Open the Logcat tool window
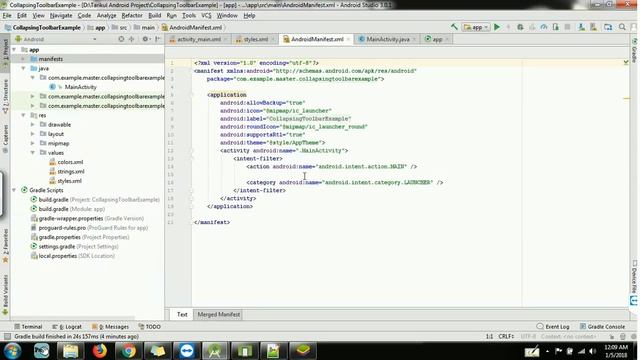This screenshot has height=360, width=640. [x=67, y=327]
